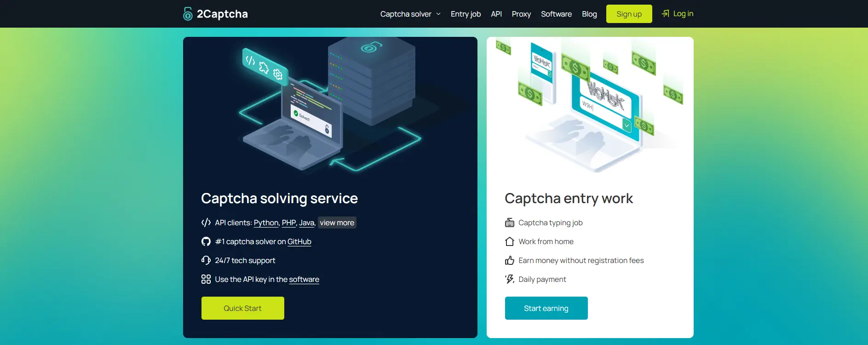Open the Entry job menu item
The height and width of the screenshot is (345, 868).
pos(466,14)
